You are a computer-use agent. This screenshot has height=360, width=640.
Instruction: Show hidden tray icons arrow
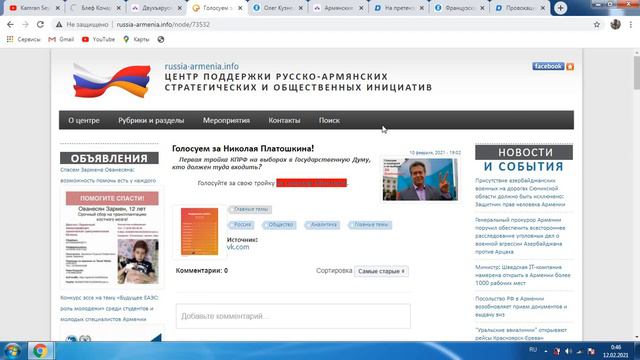(x=546, y=351)
